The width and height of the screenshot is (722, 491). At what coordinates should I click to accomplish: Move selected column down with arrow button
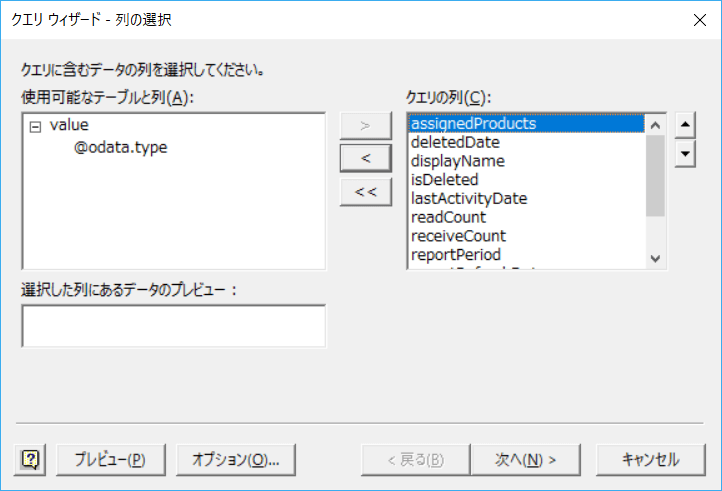685,153
